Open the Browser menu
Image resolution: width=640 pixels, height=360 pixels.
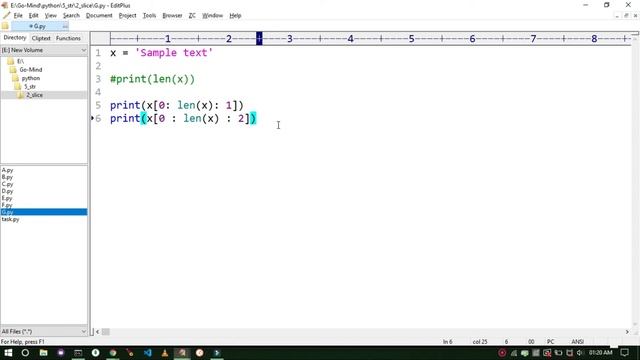(x=172, y=16)
